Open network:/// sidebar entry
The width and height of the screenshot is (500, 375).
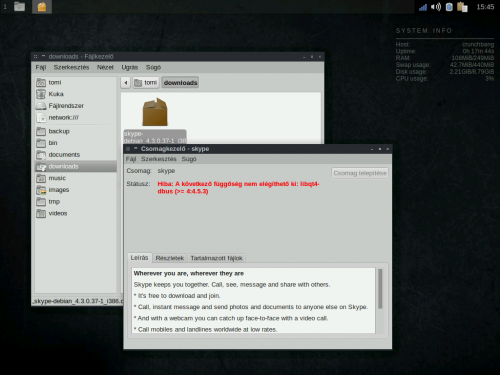76,117
